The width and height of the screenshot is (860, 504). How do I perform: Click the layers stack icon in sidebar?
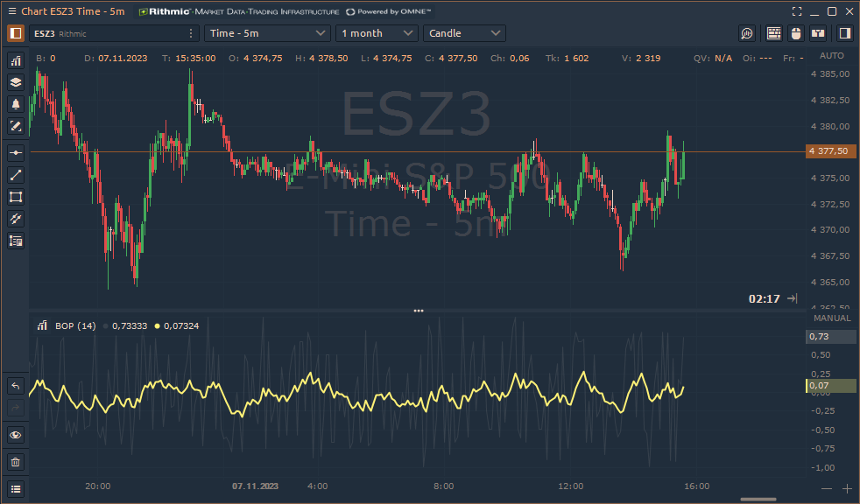coord(16,82)
